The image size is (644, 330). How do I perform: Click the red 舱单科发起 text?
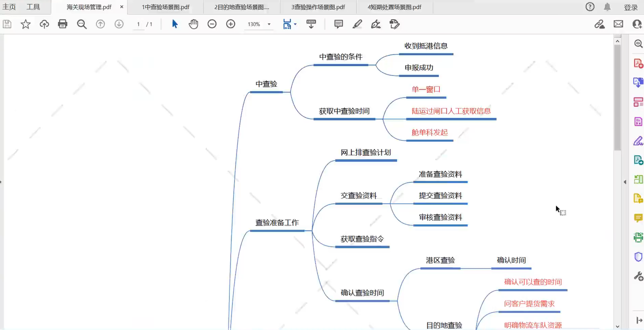[430, 133]
